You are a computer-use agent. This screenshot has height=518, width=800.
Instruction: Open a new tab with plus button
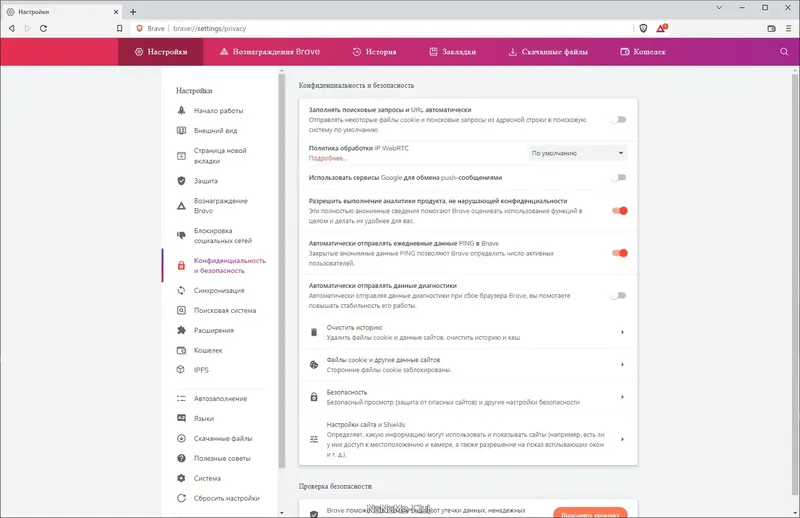pyautogui.click(x=133, y=11)
